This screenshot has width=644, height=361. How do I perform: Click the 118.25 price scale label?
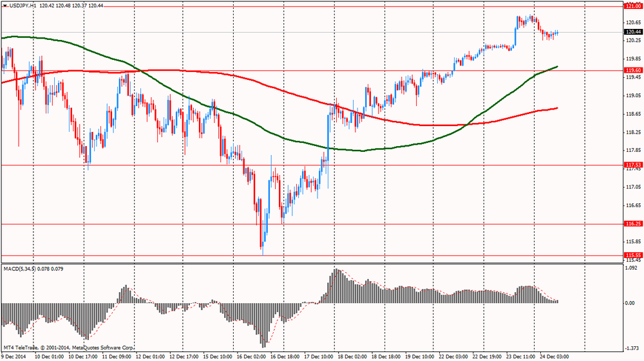pyautogui.click(x=633, y=132)
